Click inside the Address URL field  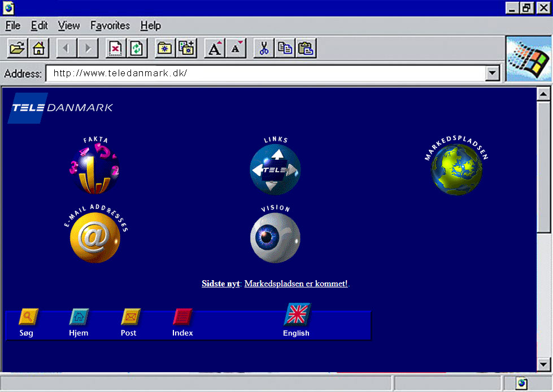pos(266,73)
